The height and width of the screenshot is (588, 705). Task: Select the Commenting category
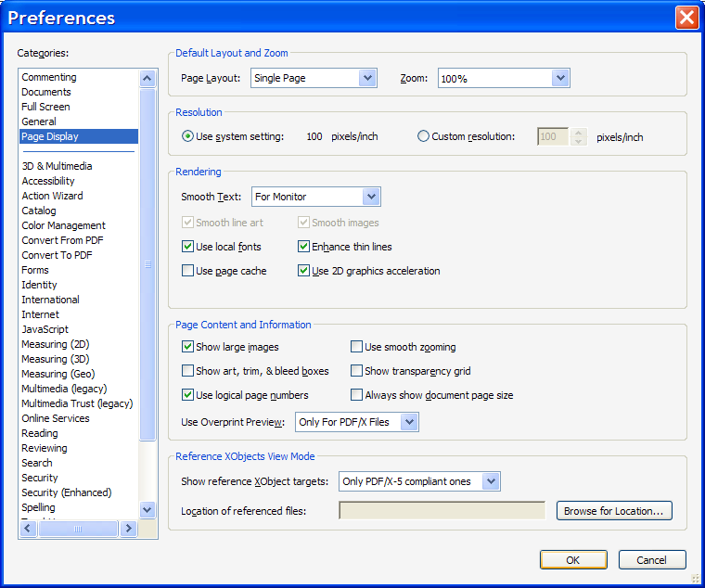pos(49,77)
